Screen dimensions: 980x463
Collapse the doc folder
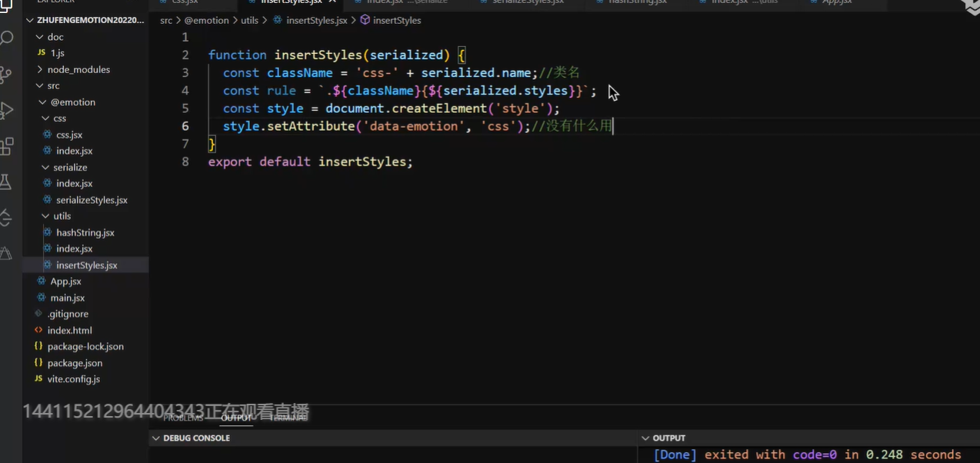[x=55, y=37]
